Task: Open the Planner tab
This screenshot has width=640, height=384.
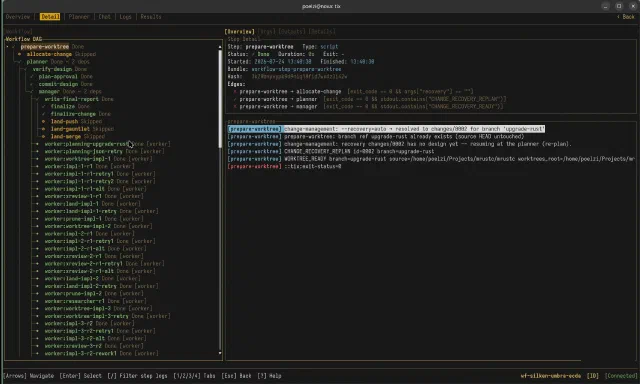Action: tap(79, 17)
